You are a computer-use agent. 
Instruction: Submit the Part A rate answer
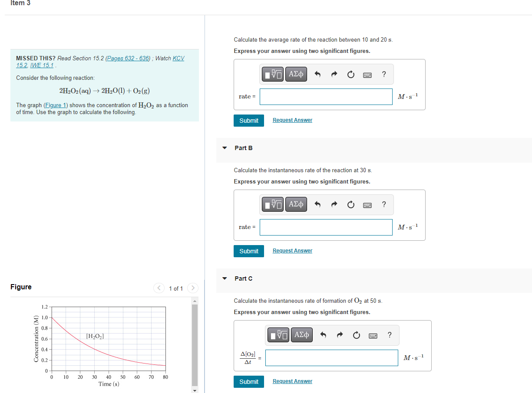(249, 121)
